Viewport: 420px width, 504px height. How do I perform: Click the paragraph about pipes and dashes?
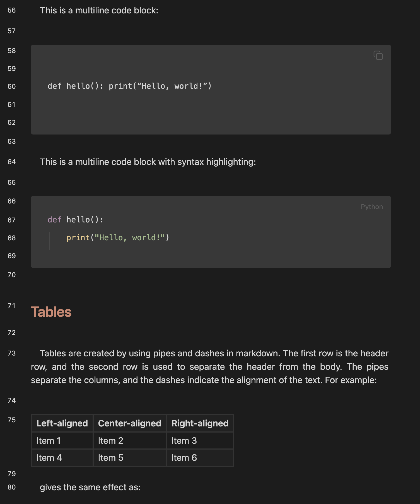[209, 367]
